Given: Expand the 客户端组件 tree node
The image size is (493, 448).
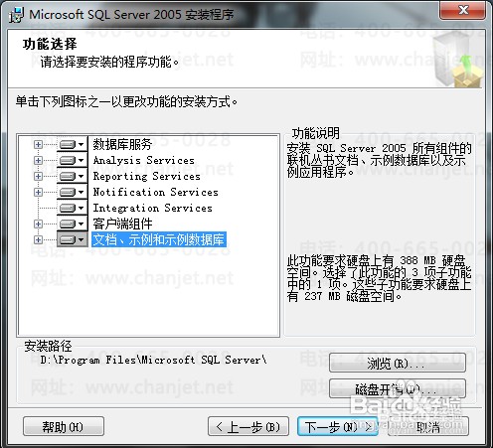Looking at the screenshot, I should [x=38, y=224].
